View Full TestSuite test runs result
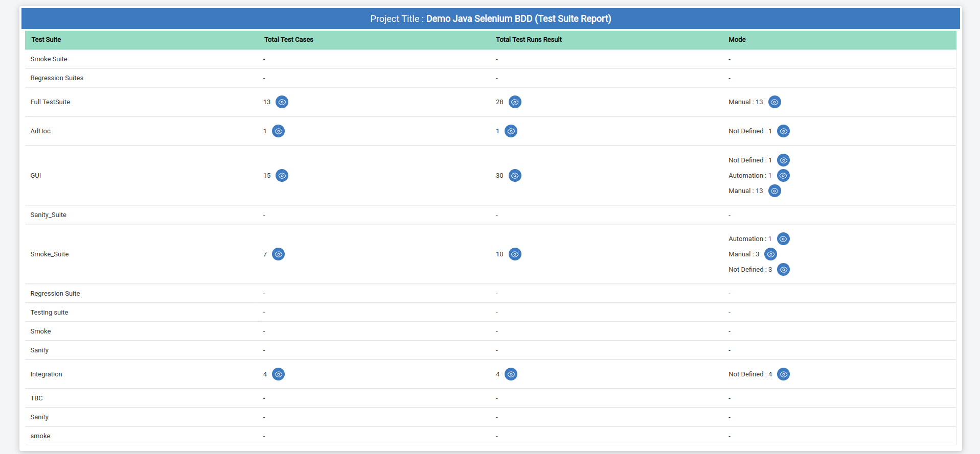This screenshot has height=454, width=980. pos(515,102)
